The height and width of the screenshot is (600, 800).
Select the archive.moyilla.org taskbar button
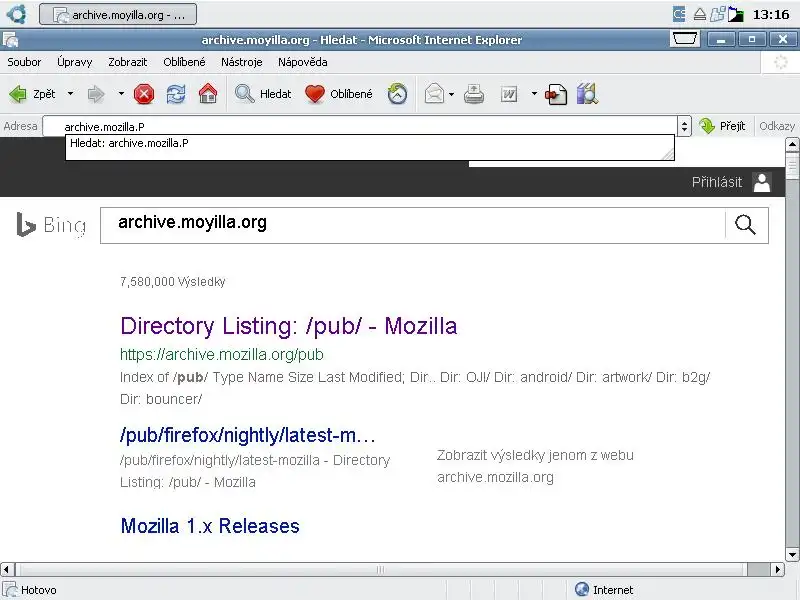118,14
